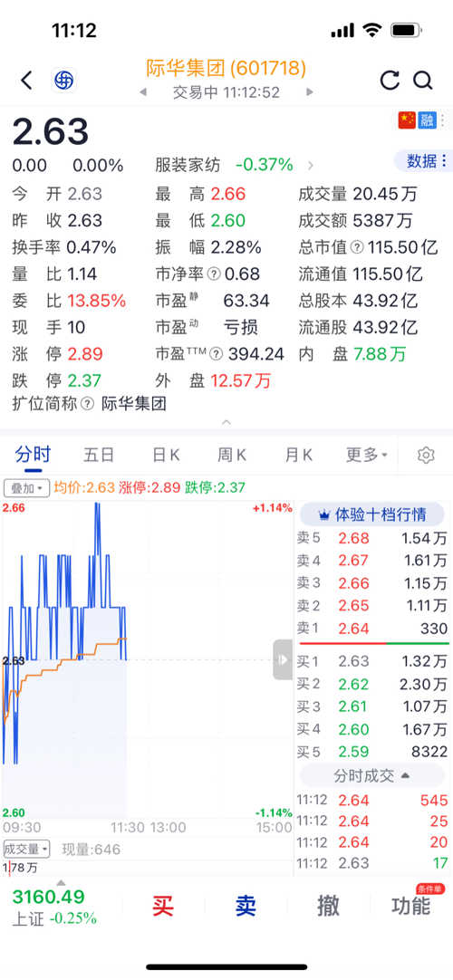Tap the blue 融 margin badge
Screen dimensions: 453x980
[x=428, y=120]
